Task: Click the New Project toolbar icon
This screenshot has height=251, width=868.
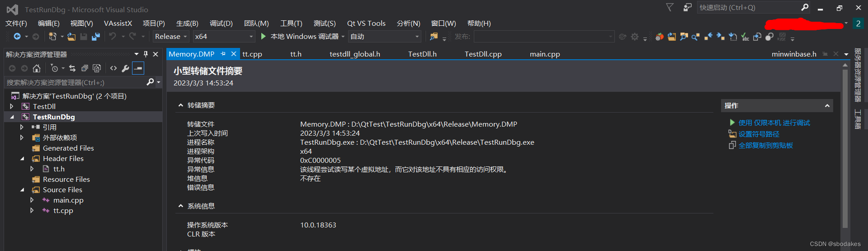Action: (52, 37)
